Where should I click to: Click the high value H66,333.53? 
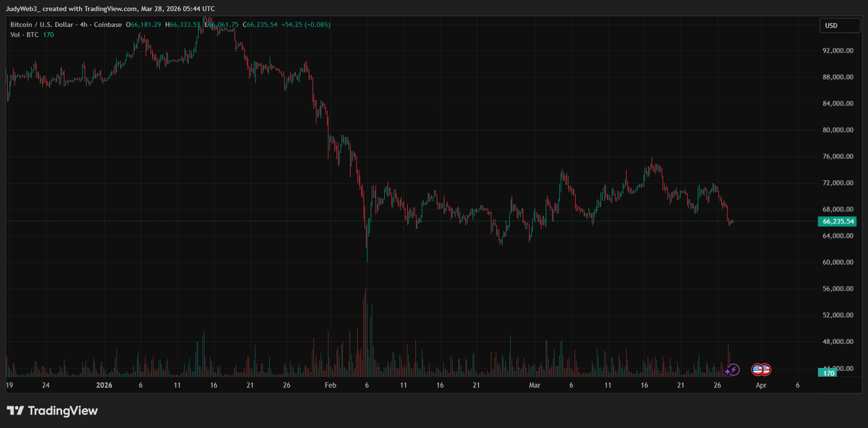pyautogui.click(x=183, y=25)
